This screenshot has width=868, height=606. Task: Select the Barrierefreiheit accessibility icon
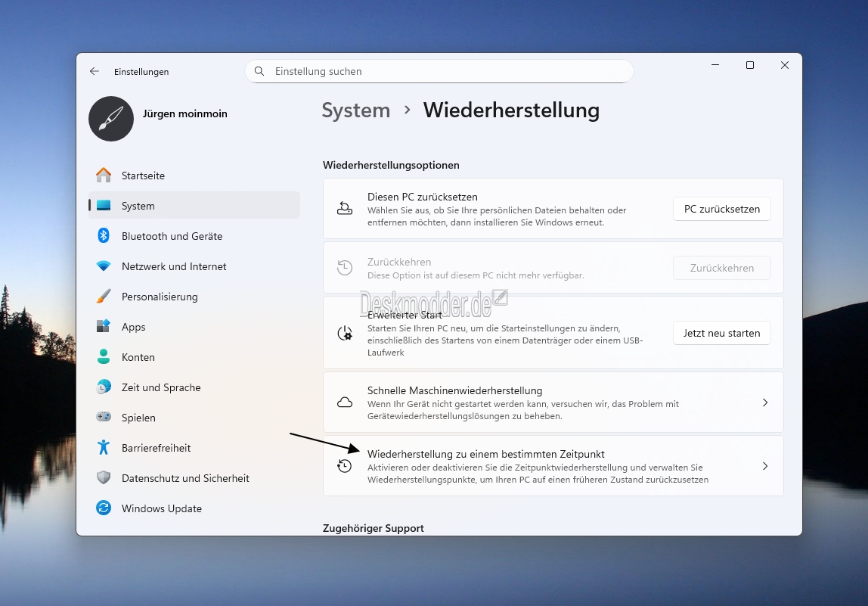coord(104,448)
